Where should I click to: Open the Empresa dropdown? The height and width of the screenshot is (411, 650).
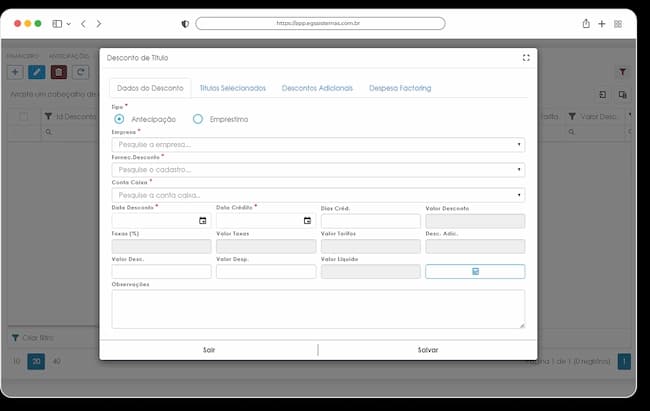point(318,145)
